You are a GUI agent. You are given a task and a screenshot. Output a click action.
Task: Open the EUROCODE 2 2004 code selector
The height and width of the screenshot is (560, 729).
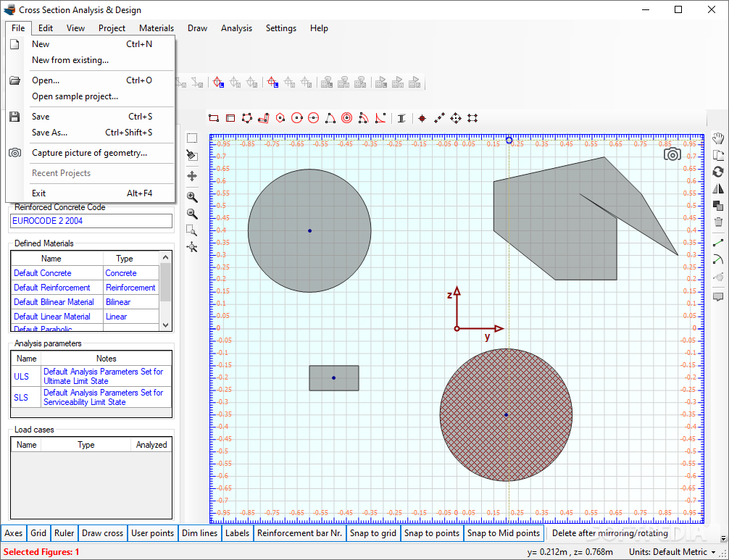click(x=91, y=221)
